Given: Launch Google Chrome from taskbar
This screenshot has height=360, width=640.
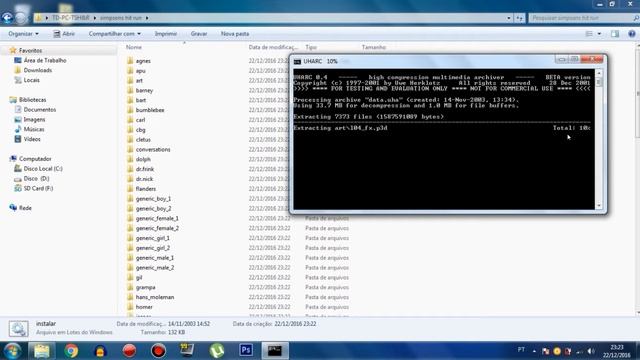Looking at the screenshot, I should [x=71, y=351].
